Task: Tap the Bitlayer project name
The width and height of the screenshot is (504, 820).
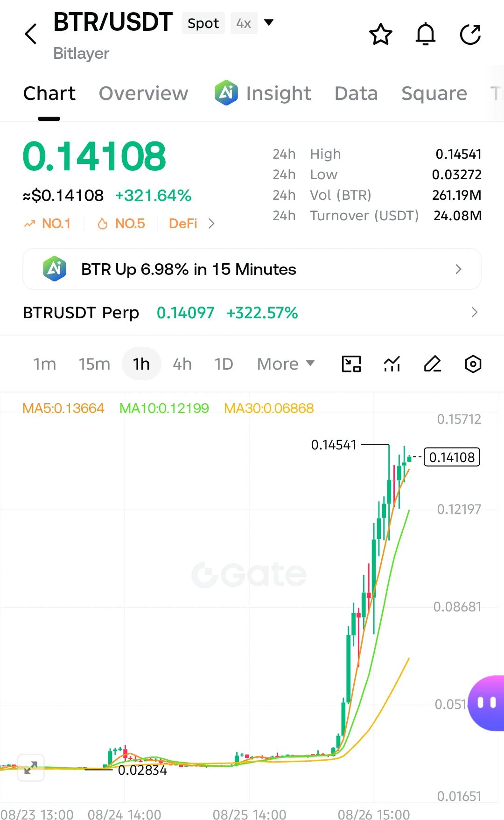Action: pyautogui.click(x=81, y=53)
